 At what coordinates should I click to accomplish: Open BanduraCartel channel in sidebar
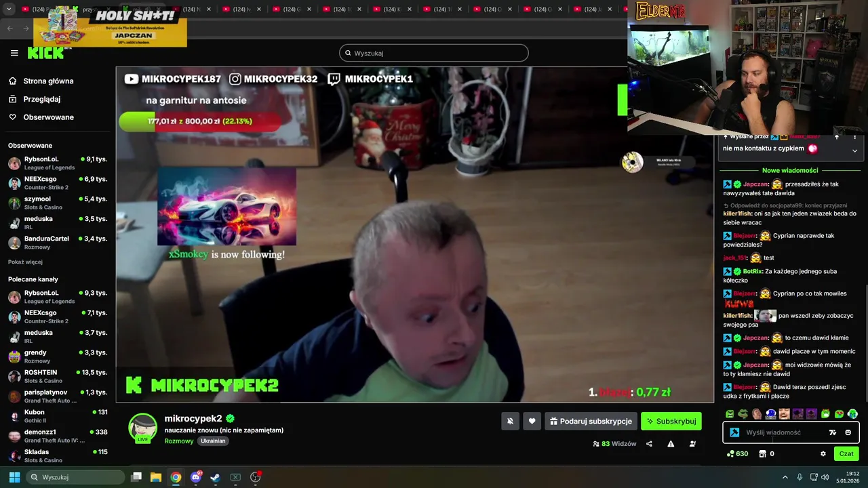click(58, 243)
